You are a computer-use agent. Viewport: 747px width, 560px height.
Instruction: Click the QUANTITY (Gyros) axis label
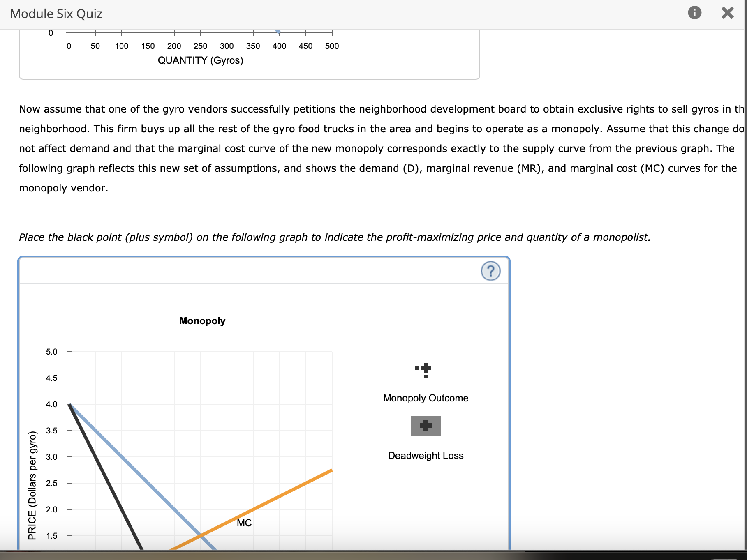click(201, 60)
